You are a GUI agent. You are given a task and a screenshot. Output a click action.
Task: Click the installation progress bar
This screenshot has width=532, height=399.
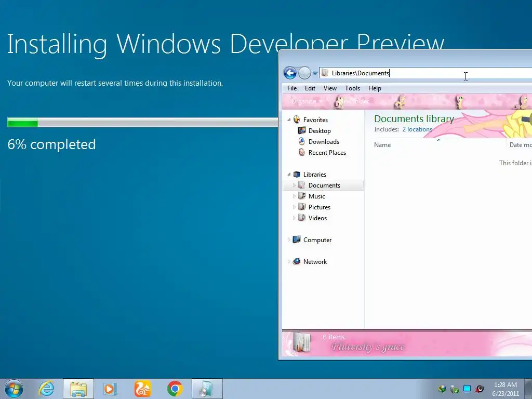pos(142,123)
